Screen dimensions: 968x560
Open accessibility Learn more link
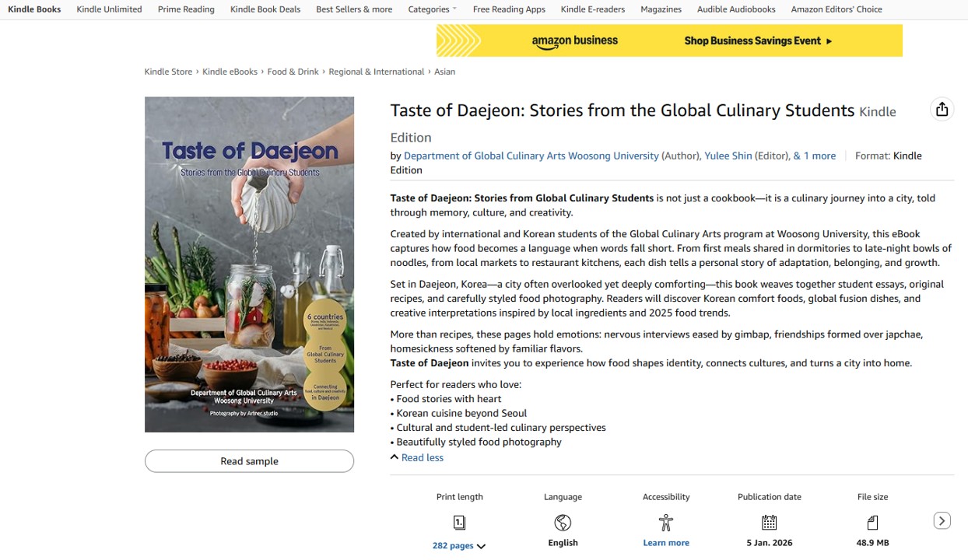[x=666, y=543]
